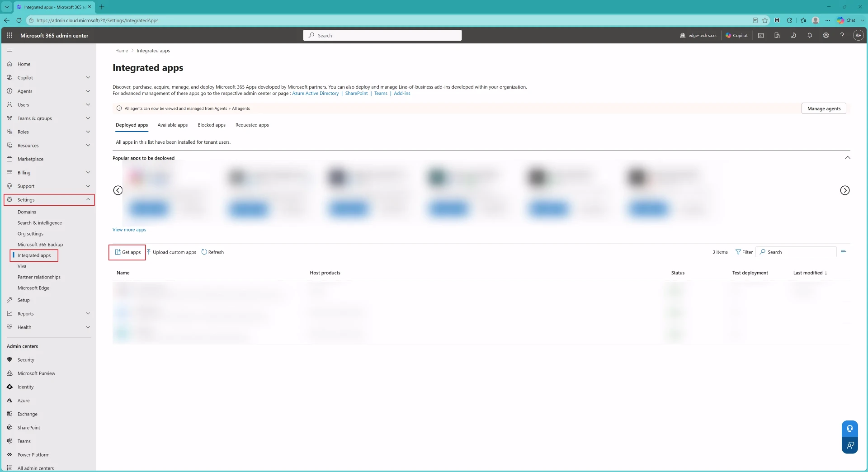Advance popular apps carousel right arrow
Screen dimensions: 868x472
[844, 190]
